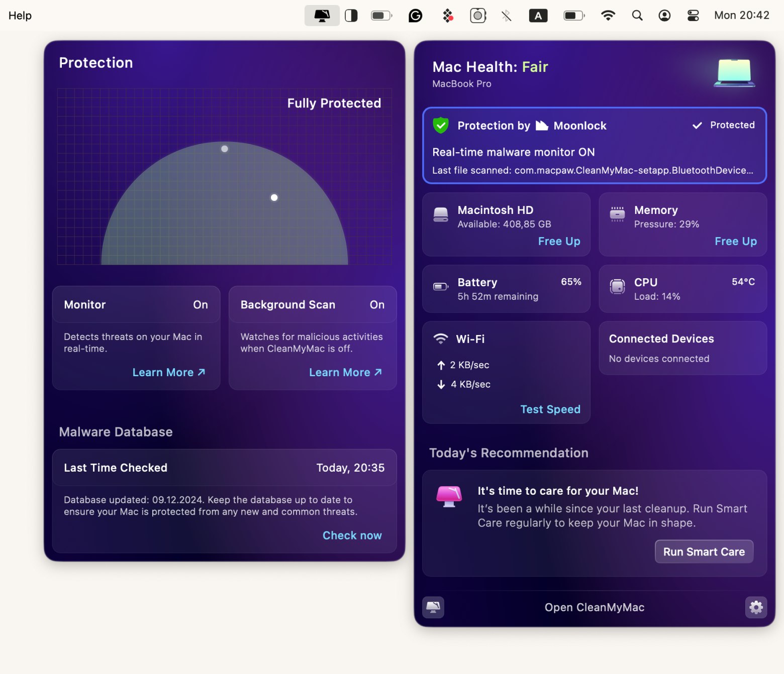Click the CPU processor icon
The width and height of the screenshot is (784, 674).
click(x=617, y=287)
